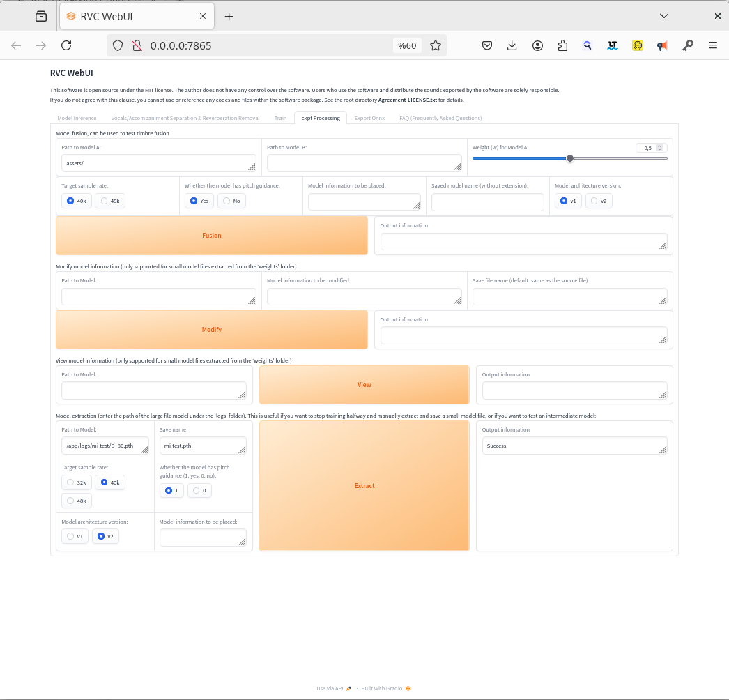Click the insecure connection padlock icon

[137, 45]
